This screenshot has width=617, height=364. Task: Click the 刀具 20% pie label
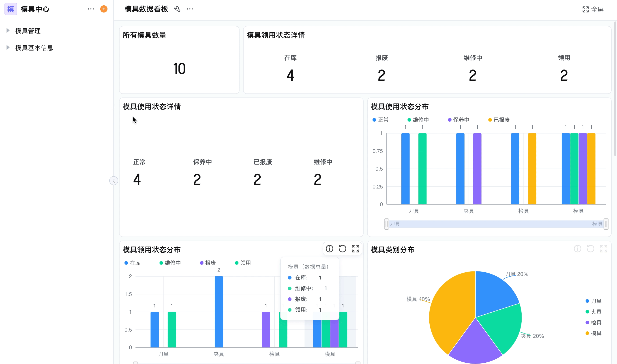pyautogui.click(x=516, y=274)
